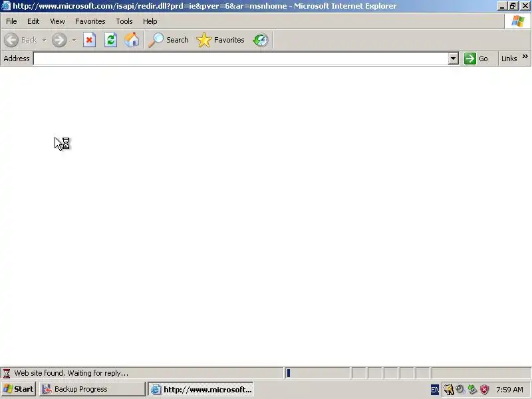Image resolution: width=532 pixels, height=399 pixels.
Task: Click inside the Address input field
Action: point(240,59)
